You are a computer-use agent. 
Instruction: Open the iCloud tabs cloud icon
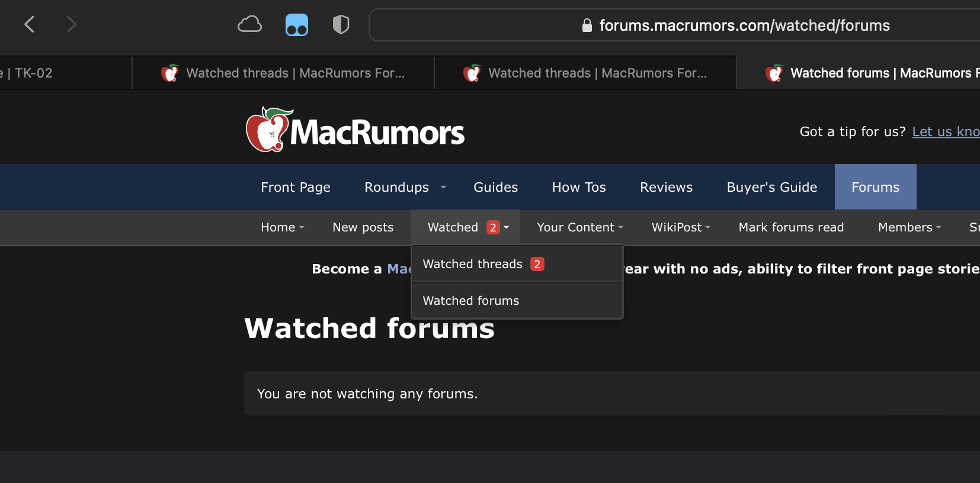pyautogui.click(x=249, y=24)
